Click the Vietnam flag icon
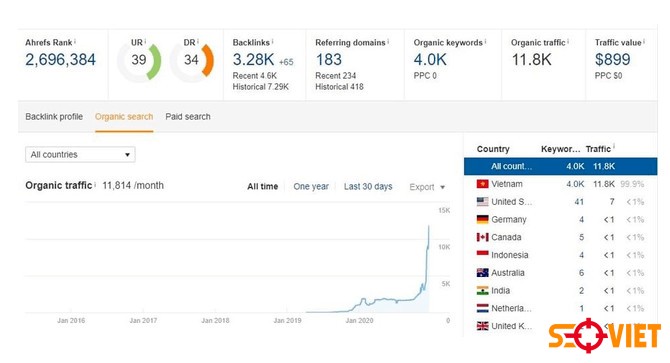Screen dimensions: 670x363 [x=482, y=184]
